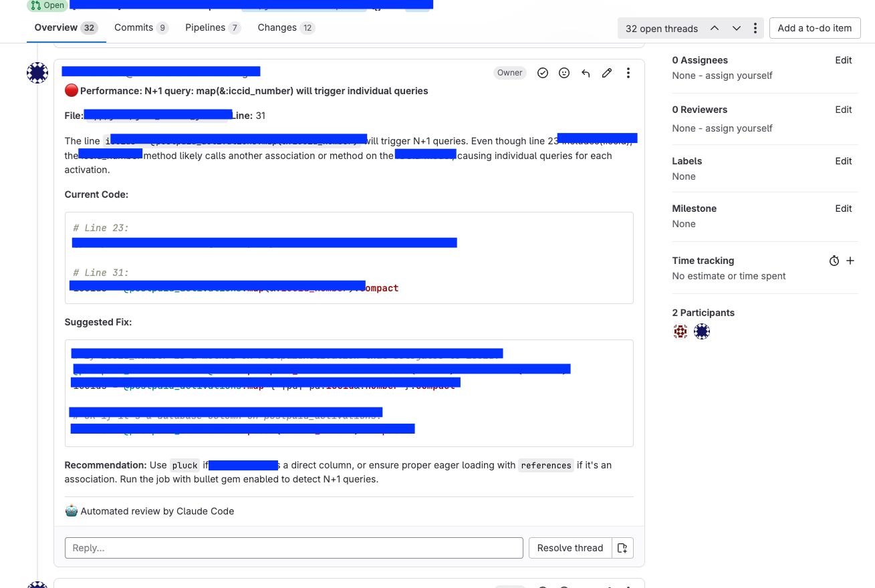This screenshot has height=588, width=875.
Task: Open the Pipelines tab
Action: (x=213, y=27)
